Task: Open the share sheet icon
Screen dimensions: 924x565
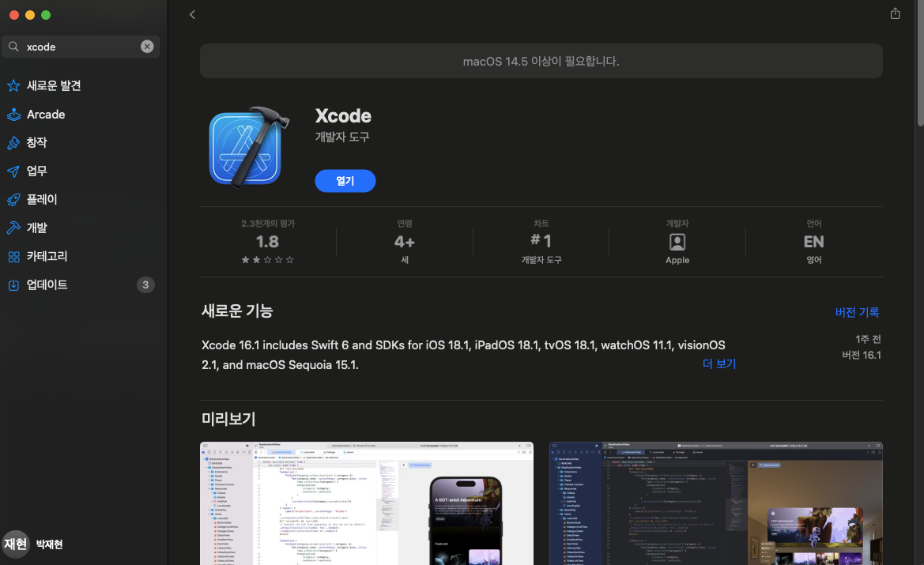Action: click(x=895, y=13)
